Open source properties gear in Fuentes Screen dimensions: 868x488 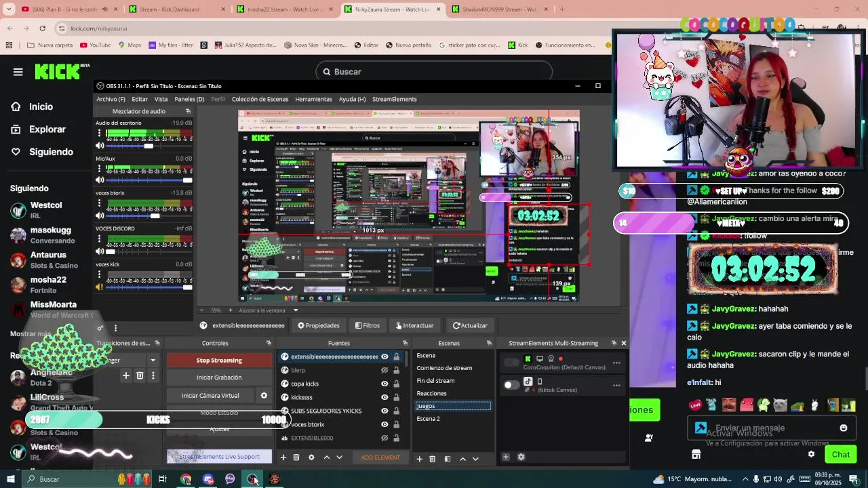coord(311,458)
